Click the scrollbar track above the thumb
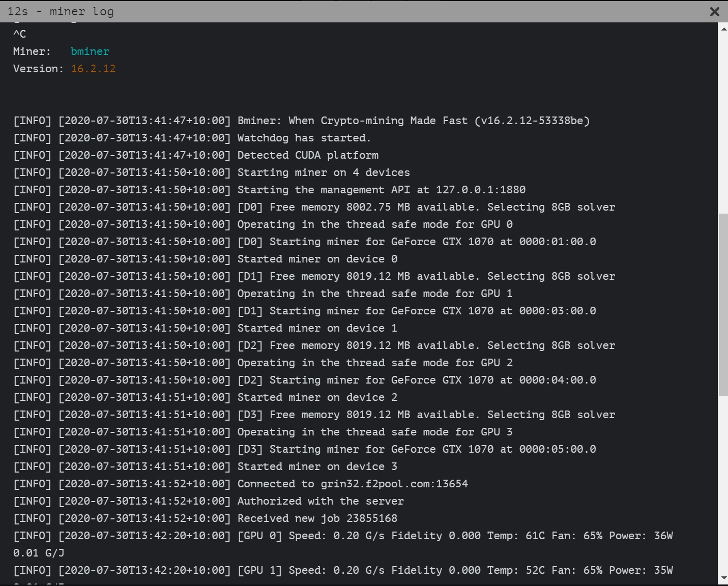The height and width of the screenshot is (586, 728). click(723, 124)
